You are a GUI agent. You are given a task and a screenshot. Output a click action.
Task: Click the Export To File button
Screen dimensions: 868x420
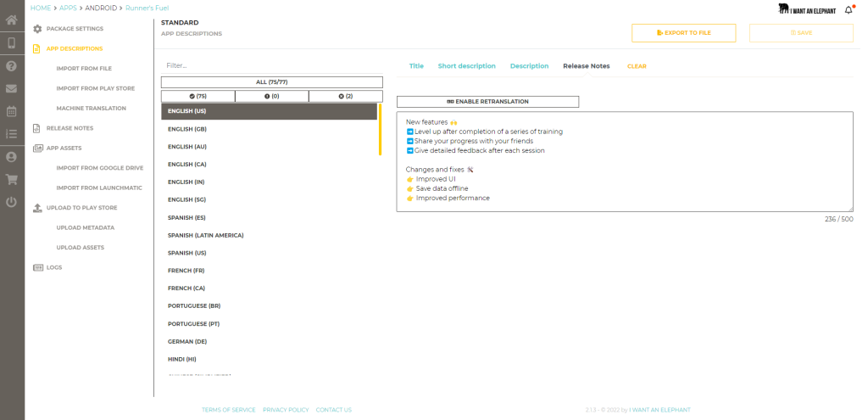point(684,33)
